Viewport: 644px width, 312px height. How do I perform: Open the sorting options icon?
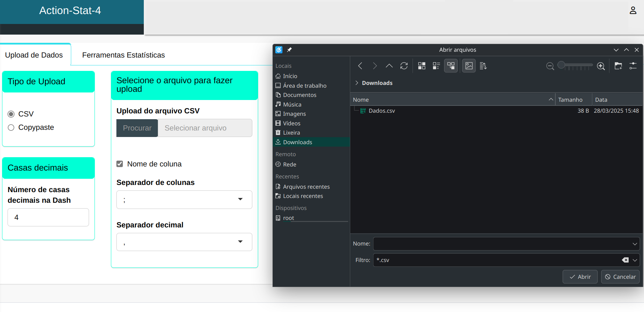tap(483, 66)
